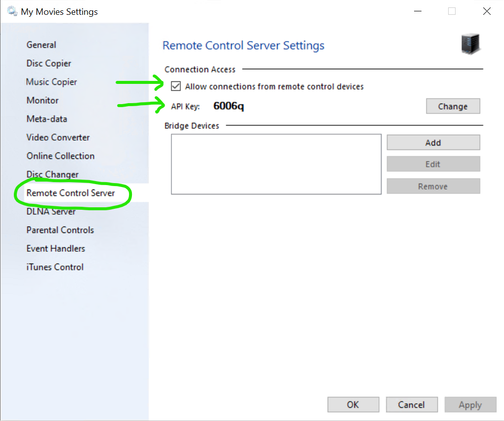Add a new bridge device
The height and width of the screenshot is (421, 504).
(433, 143)
